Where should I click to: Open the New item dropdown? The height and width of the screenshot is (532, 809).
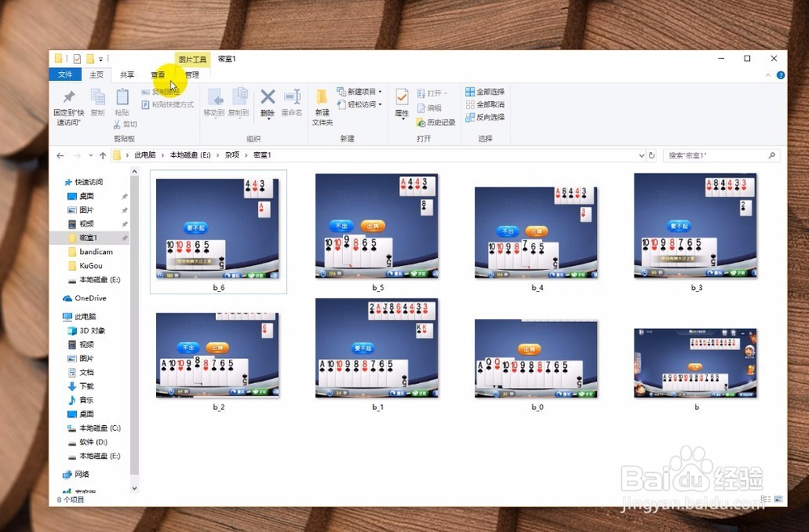pyautogui.click(x=360, y=91)
